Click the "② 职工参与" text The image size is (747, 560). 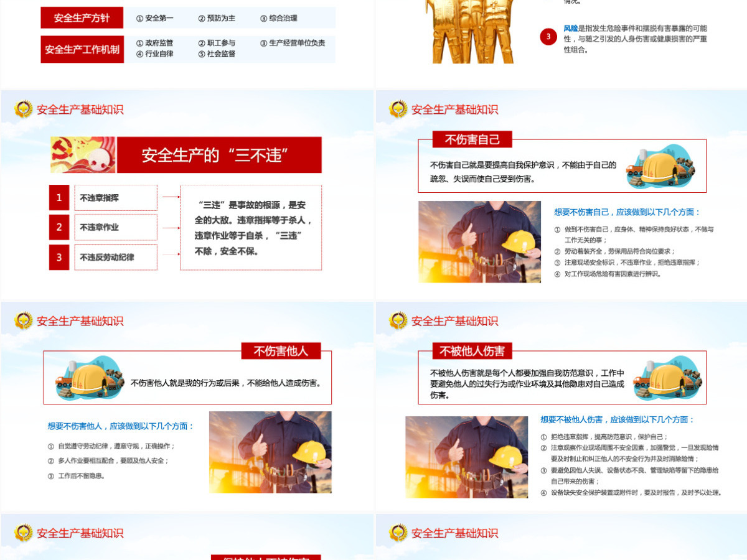217,43
